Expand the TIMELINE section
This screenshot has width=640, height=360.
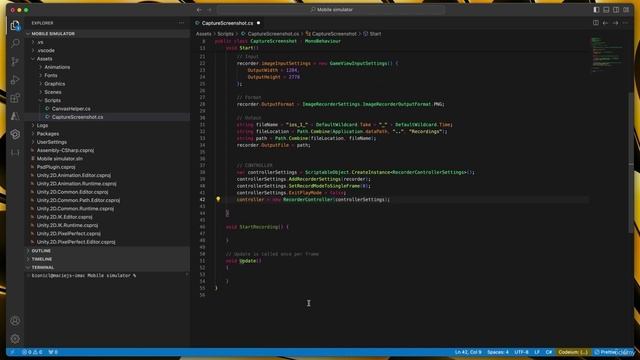pyautogui.click(x=108, y=259)
